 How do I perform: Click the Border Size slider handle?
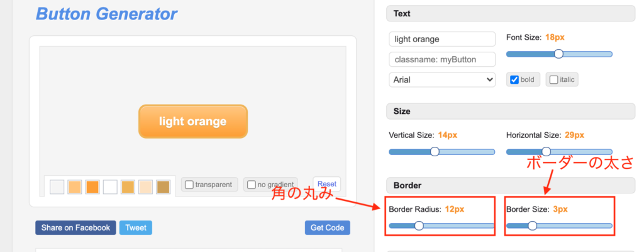[x=532, y=226]
